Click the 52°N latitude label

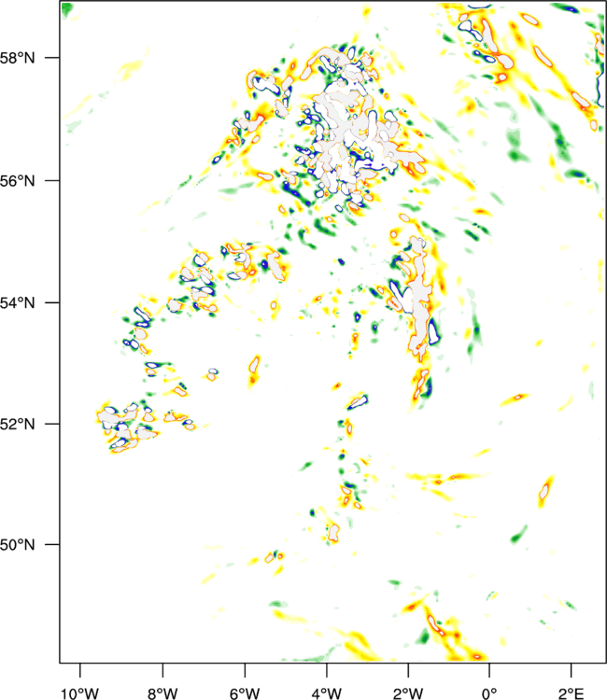[x=17, y=424]
